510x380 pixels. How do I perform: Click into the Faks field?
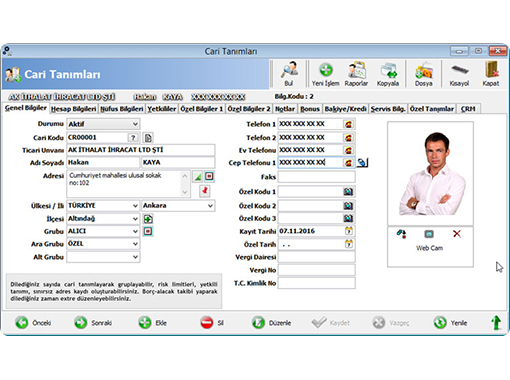[x=317, y=177]
